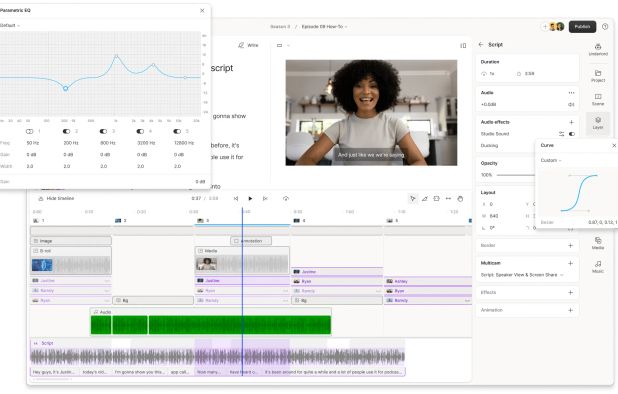
Task: Close the Parametric EQ window
Action: 202,11
